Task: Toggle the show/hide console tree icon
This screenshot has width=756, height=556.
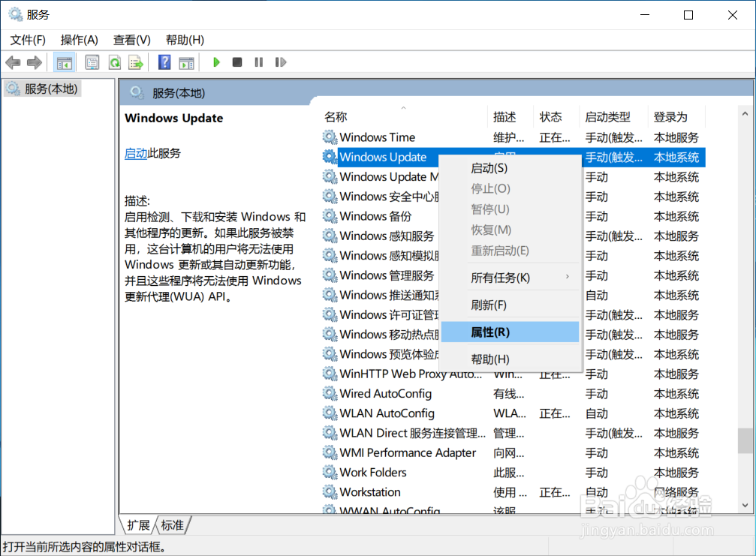Action: (x=64, y=62)
